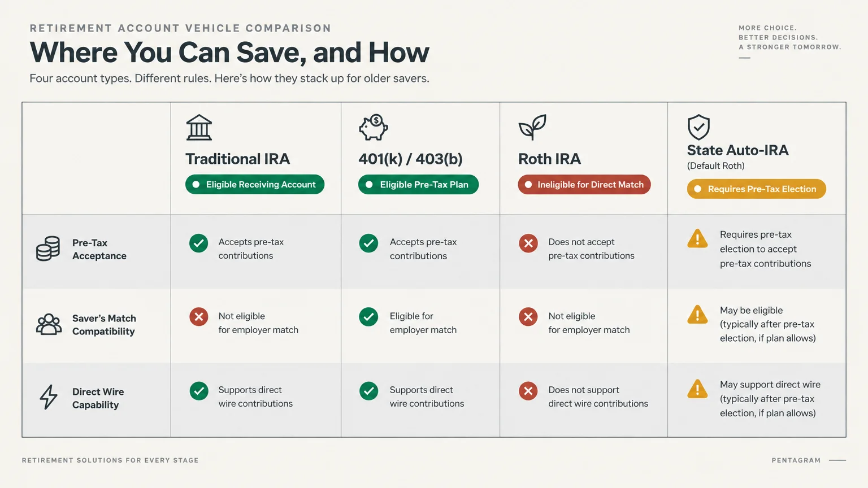Click the shield checkmark icon above State Auto-IRA

[698, 127]
